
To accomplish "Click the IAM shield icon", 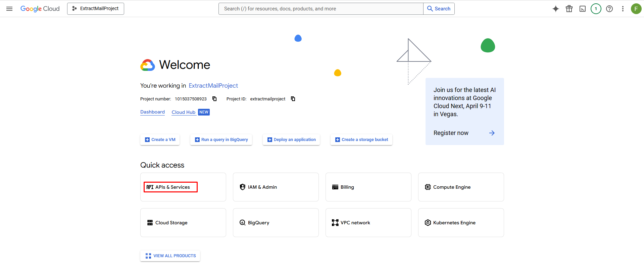I will point(243,187).
